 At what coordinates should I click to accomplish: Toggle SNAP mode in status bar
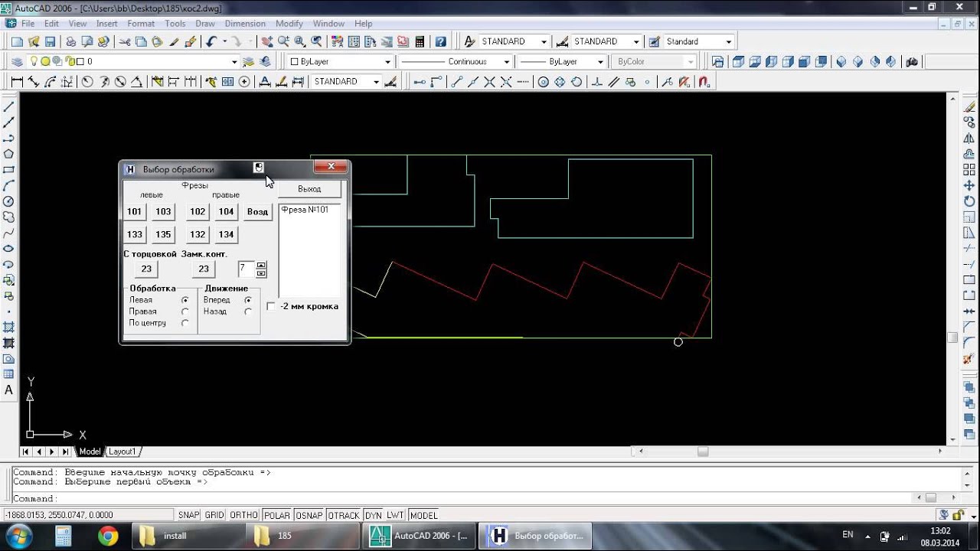coord(189,515)
